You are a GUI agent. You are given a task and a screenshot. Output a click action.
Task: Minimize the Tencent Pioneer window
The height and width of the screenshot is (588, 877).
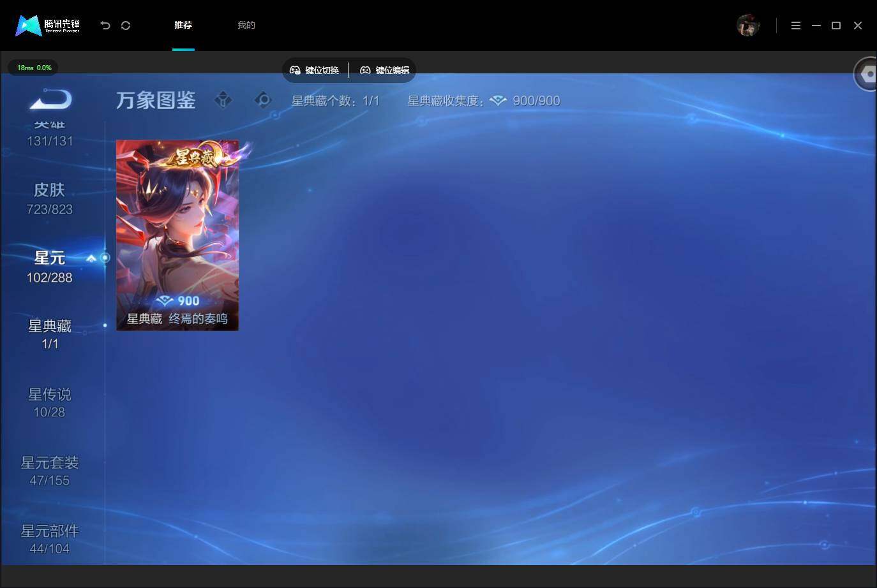click(x=816, y=26)
